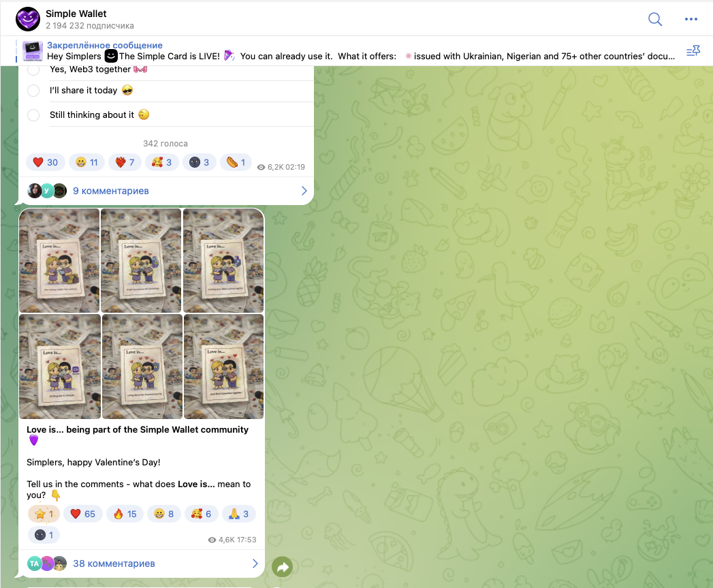Screen dimensions: 713x588
Task: Add red heart reaction with 30
Action: tap(46, 162)
